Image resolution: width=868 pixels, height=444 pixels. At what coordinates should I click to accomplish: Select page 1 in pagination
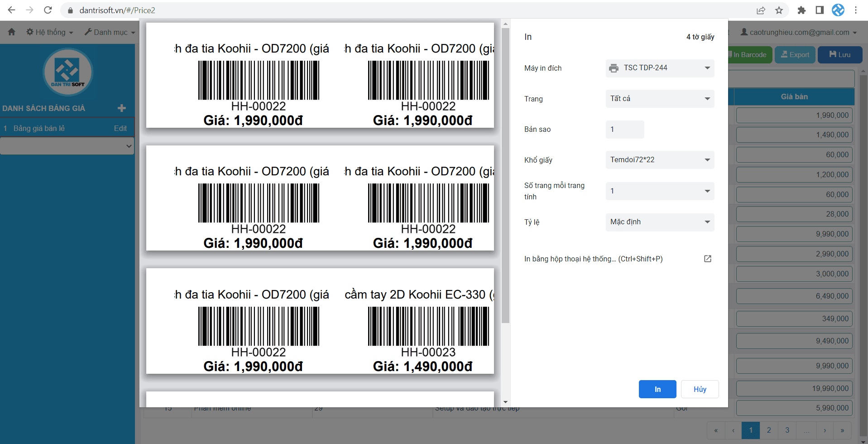click(751, 430)
